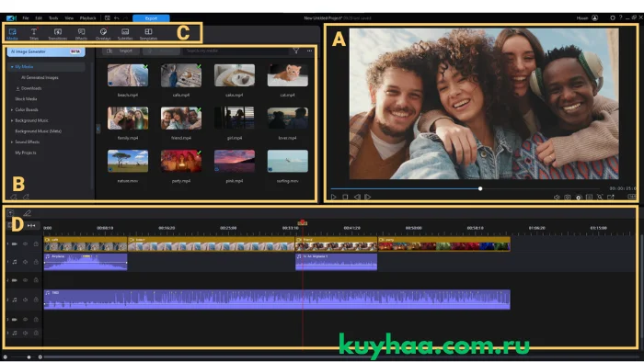
Task: Click the preview zoom magnifier icon
Action: [x=600, y=198]
